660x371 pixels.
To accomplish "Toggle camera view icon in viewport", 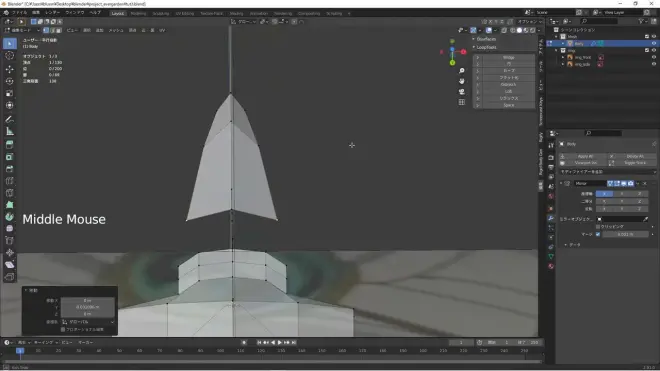I will (x=462, y=91).
